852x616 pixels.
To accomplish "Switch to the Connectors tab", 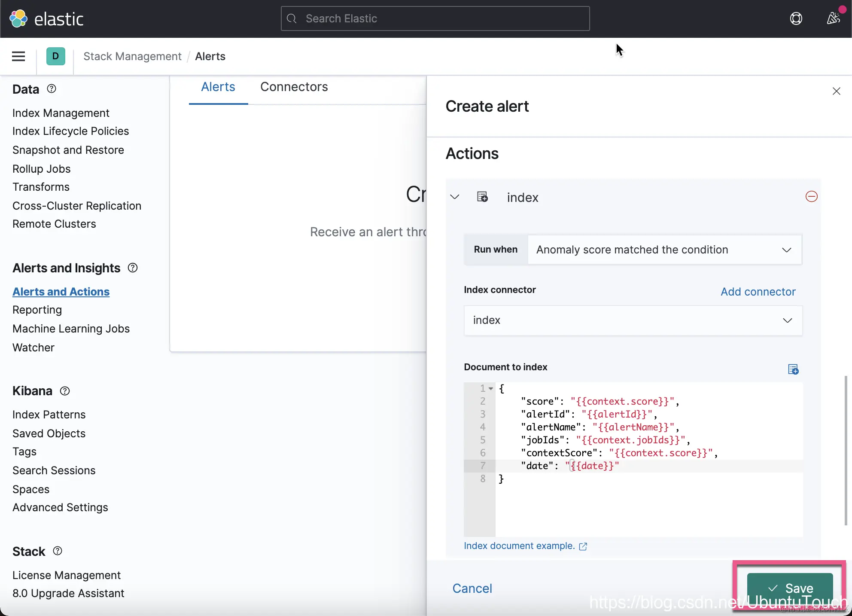I will coord(294,87).
